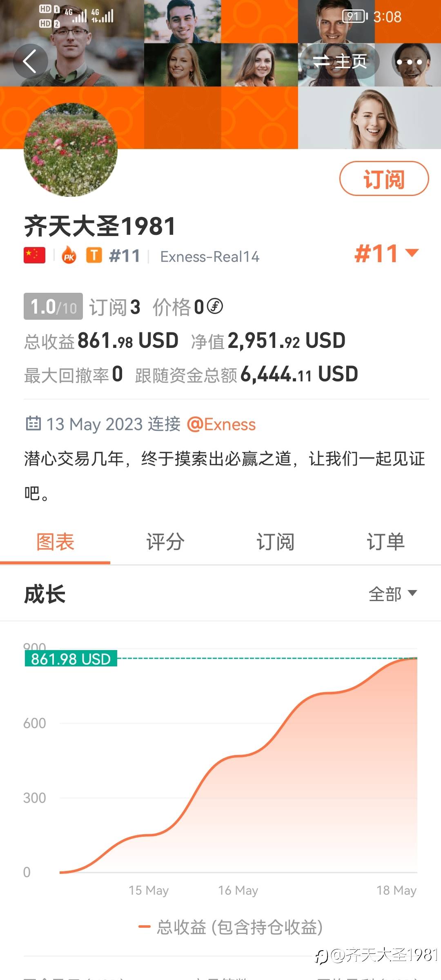This screenshot has width=441, height=980.
Task: Open the 全部 time range dropdown
Action: (392, 594)
